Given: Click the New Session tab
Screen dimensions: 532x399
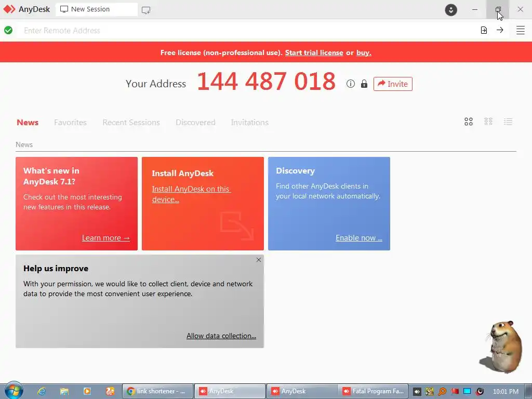Looking at the screenshot, I should point(97,9).
